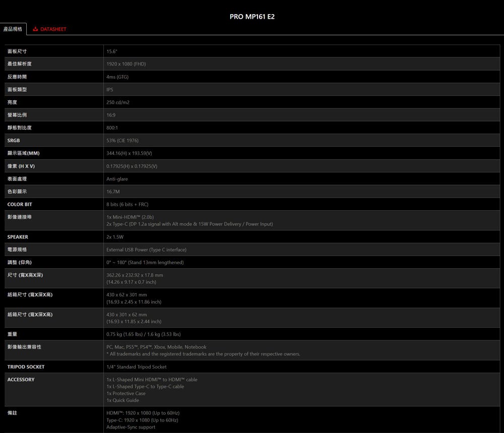Click the 0.17925(H) x 0.17925(V) value

click(132, 166)
